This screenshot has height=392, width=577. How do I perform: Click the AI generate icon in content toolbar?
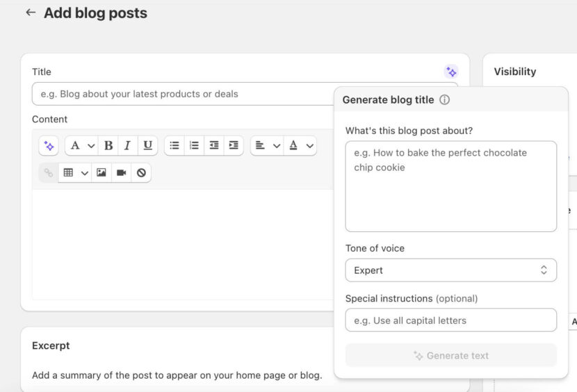[49, 146]
